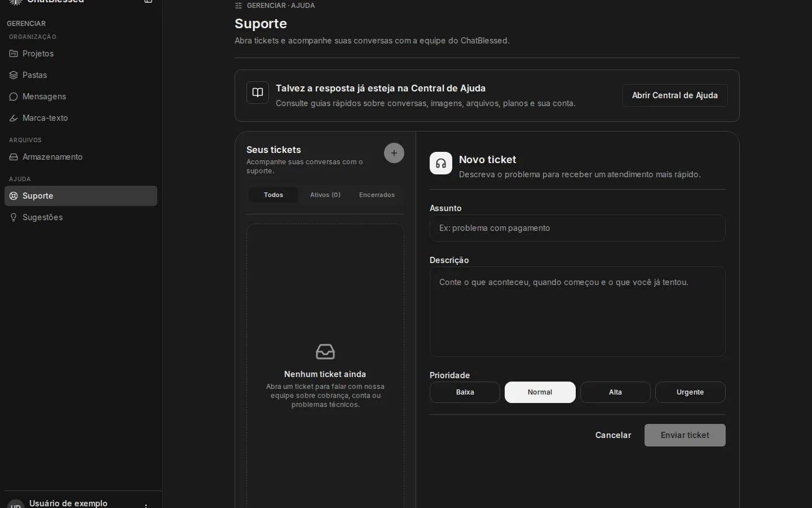This screenshot has width=812, height=508.
Task: Click the Marca-texto highlighter icon
Action: tap(14, 118)
